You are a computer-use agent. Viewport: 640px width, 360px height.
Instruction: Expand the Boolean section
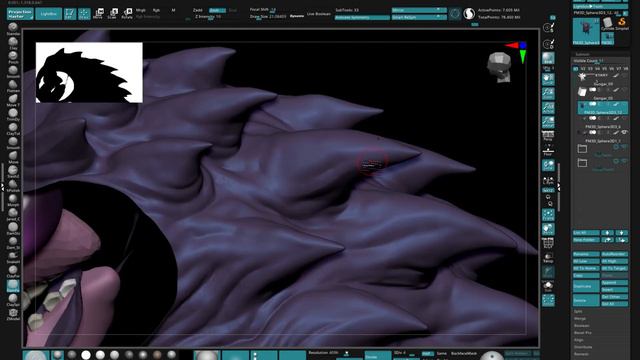[582, 326]
